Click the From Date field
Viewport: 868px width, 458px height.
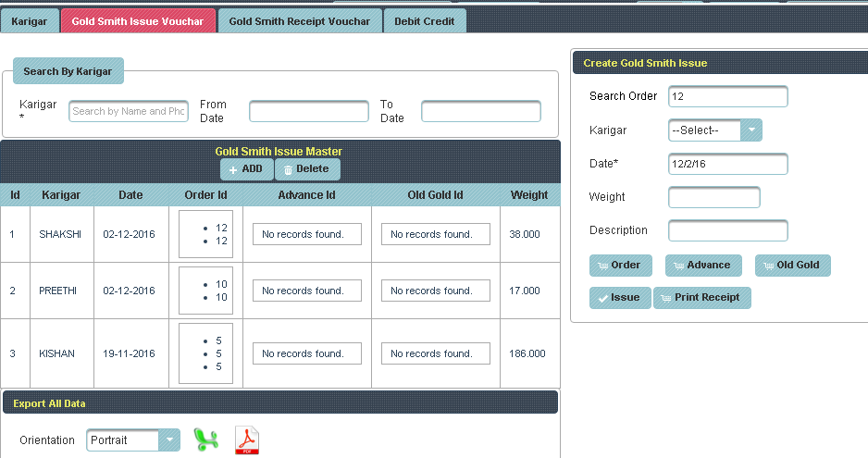coord(308,111)
